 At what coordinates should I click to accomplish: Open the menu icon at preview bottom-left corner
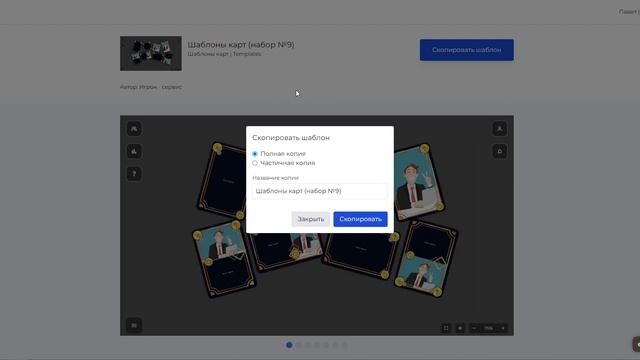[134, 325]
